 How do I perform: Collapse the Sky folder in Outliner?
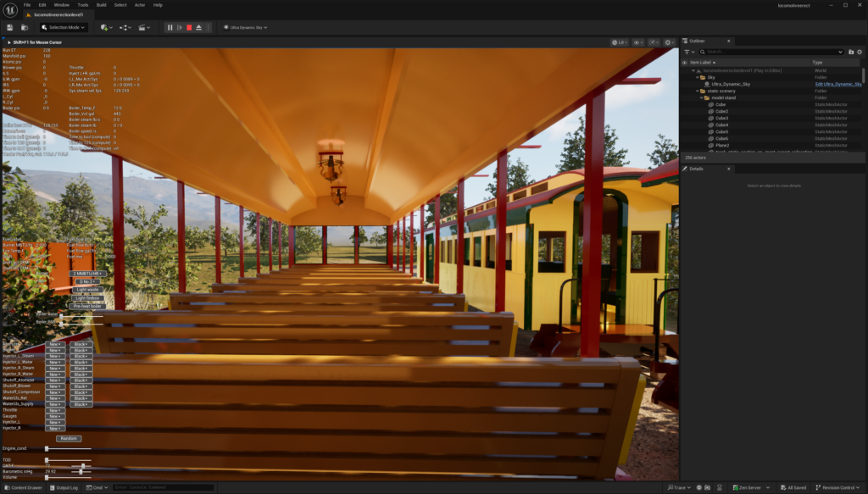pyautogui.click(x=698, y=77)
